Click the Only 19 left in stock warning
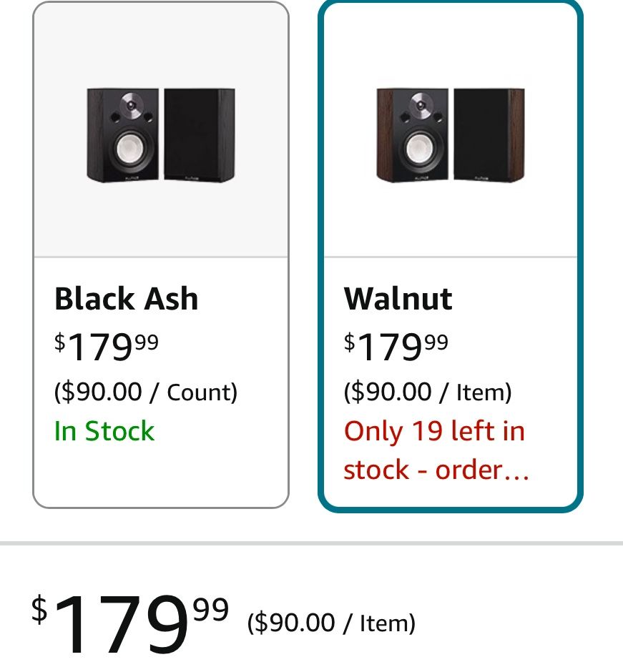Screen dimensions: 623x672 click(434, 431)
